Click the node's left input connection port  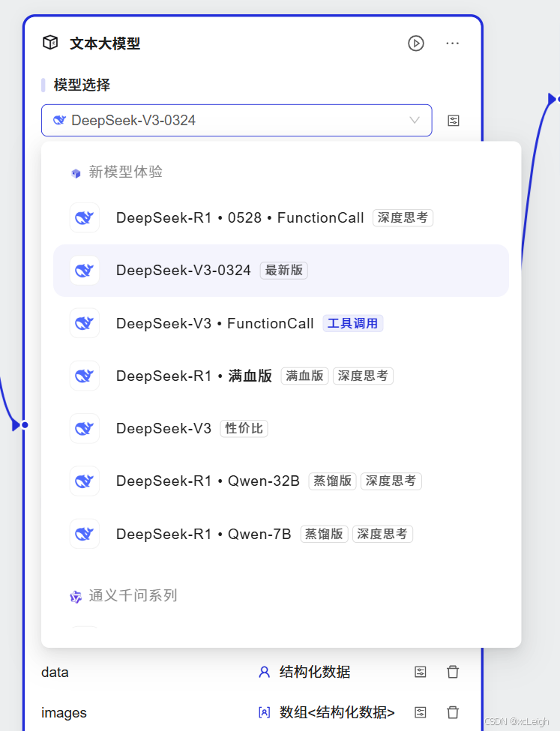click(x=24, y=424)
